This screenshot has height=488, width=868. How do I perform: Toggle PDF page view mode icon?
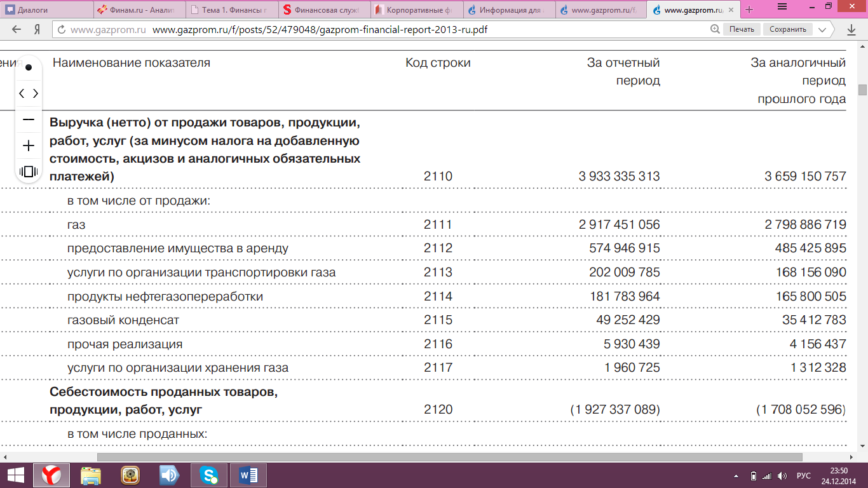coord(29,172)
